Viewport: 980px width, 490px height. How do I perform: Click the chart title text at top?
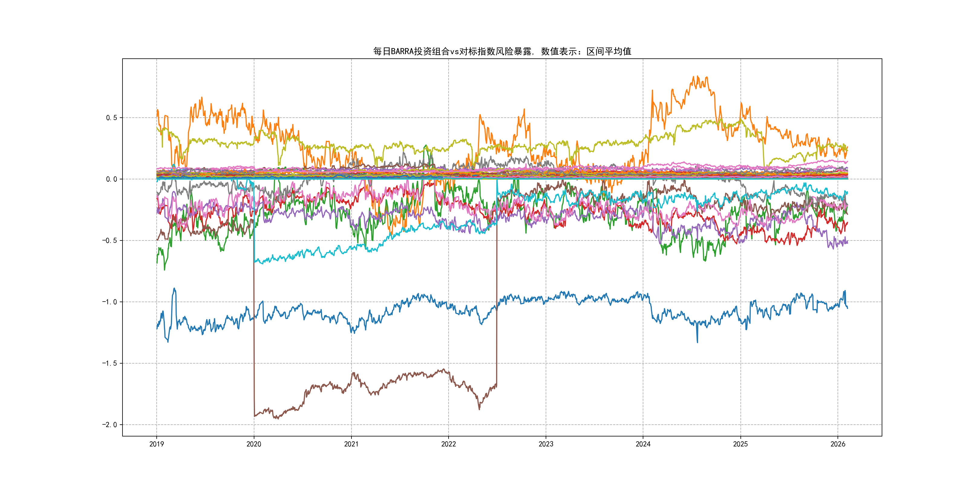[x=502, y=51]
